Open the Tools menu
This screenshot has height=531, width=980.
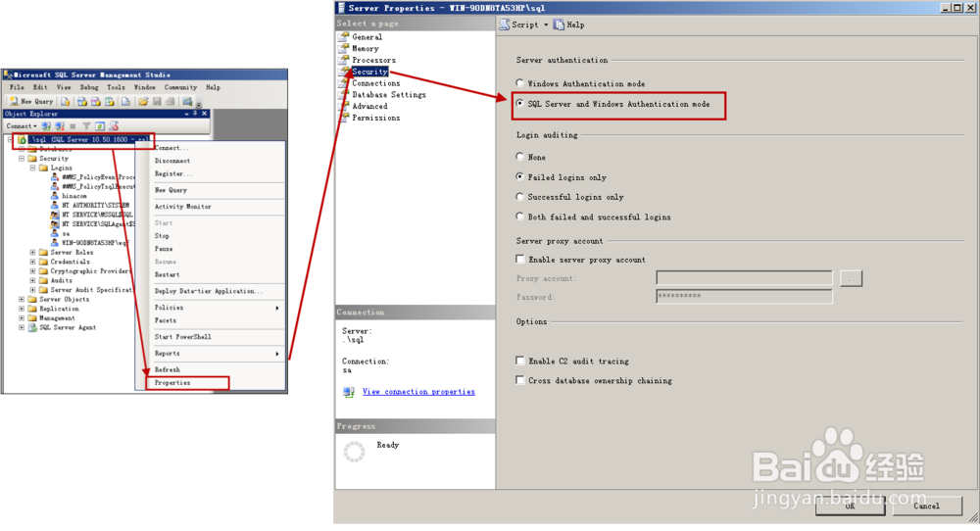116,87
